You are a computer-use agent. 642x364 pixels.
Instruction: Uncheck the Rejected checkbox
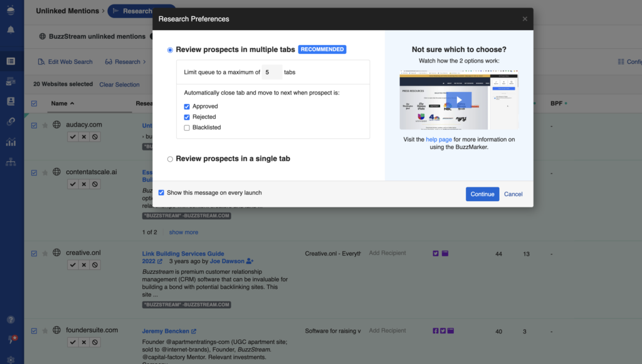[186, 117]
